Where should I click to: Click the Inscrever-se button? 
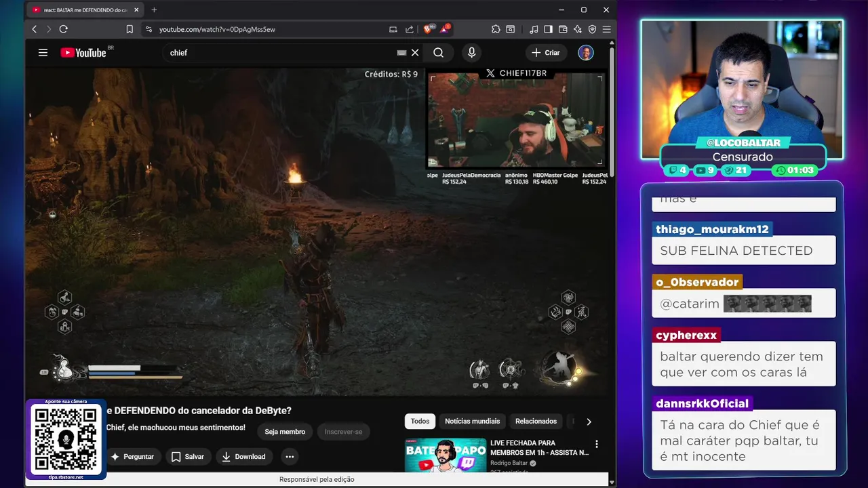point(343,432)
